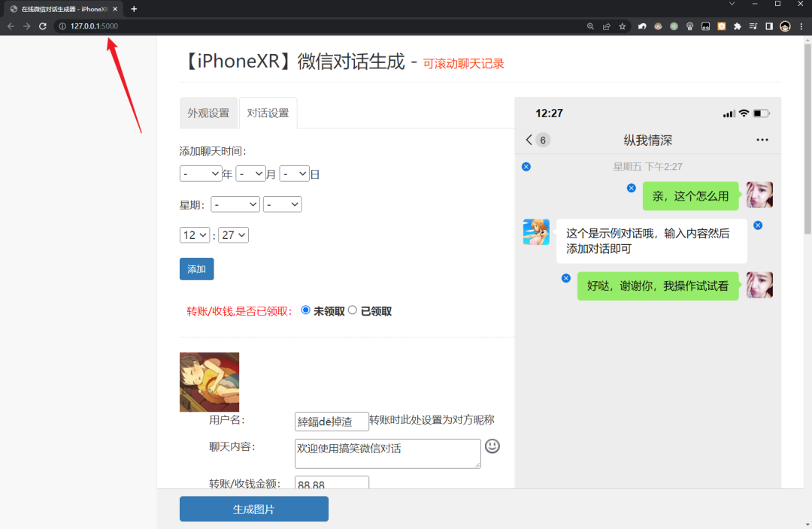Select the 未领取 radio button
Screen dimensions: 812x529
305,310
